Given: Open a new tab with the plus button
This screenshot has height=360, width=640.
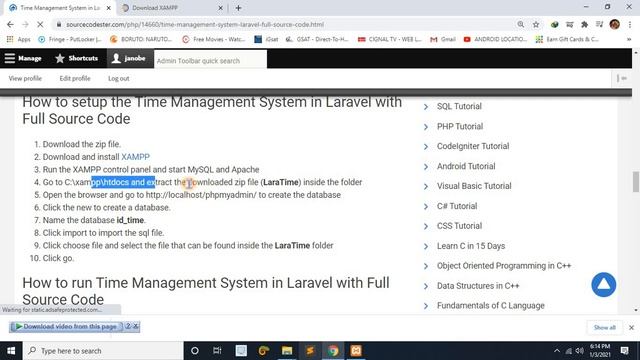Looking at the screenshot, I should [x=238, y=8].
